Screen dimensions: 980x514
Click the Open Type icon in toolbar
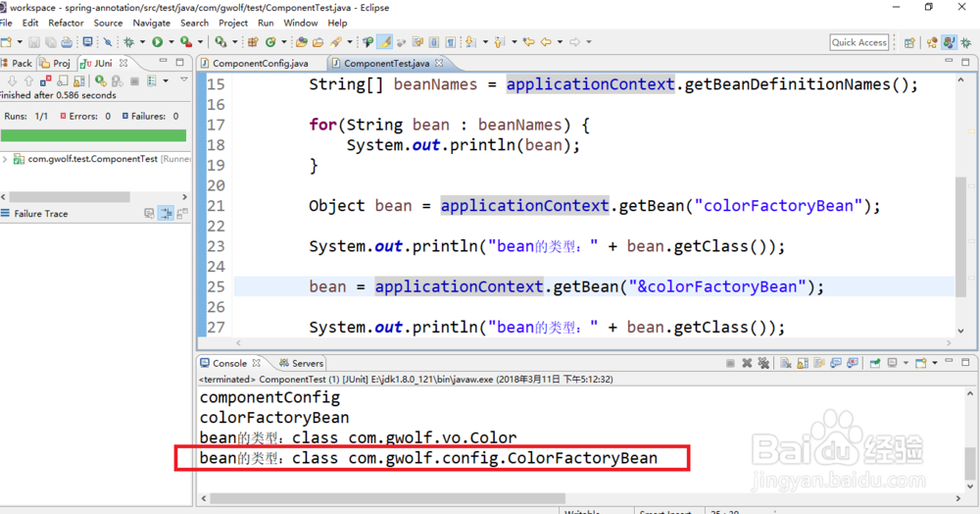(x=301, y=42)
